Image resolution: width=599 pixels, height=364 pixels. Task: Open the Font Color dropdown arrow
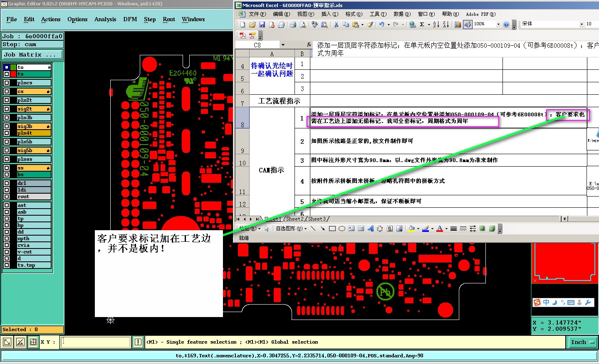(446, 229)
